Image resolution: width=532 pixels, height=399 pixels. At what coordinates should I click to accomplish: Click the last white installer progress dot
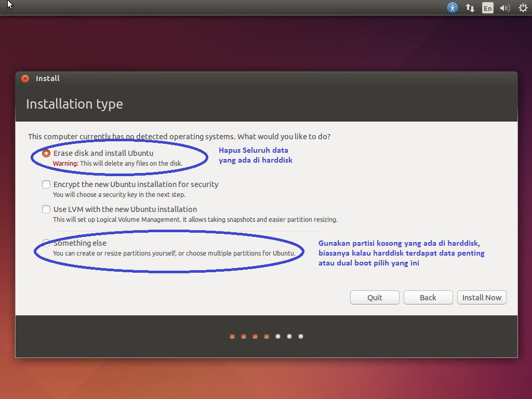click(x=300, y=336)
